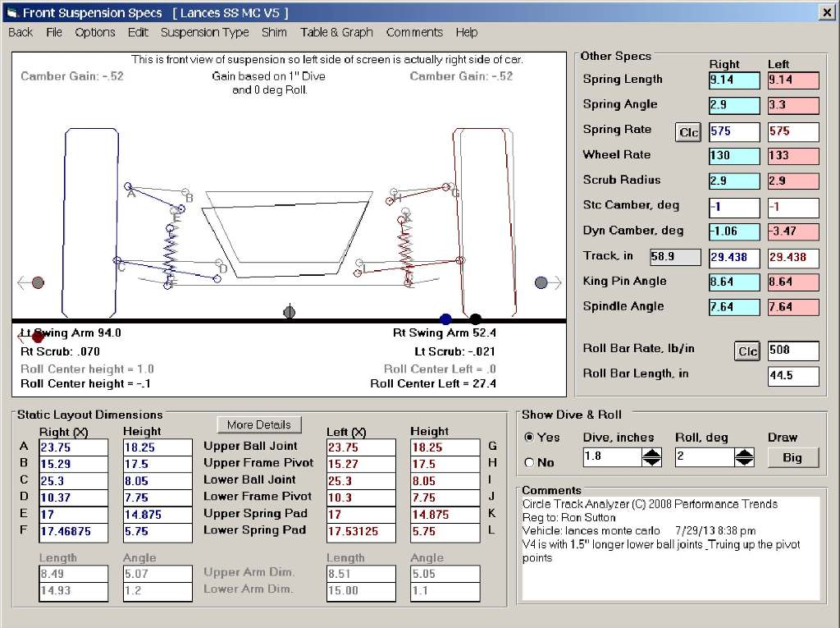Click inside the Comments text box

671,548
